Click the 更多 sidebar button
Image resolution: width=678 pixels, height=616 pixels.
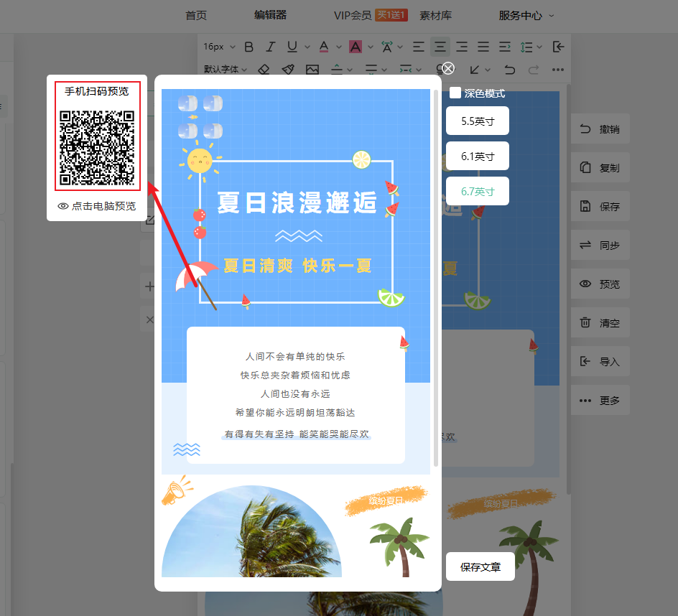coord(600,400)
